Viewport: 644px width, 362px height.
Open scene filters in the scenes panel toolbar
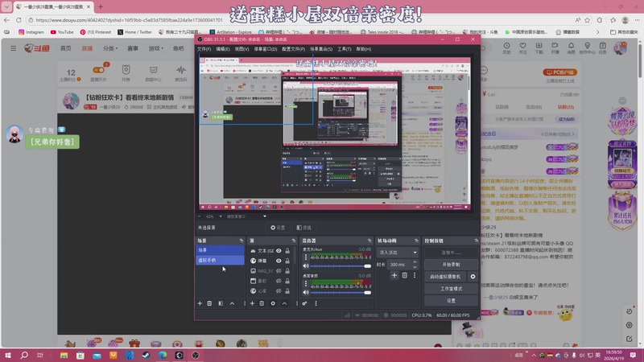(221, 303)
